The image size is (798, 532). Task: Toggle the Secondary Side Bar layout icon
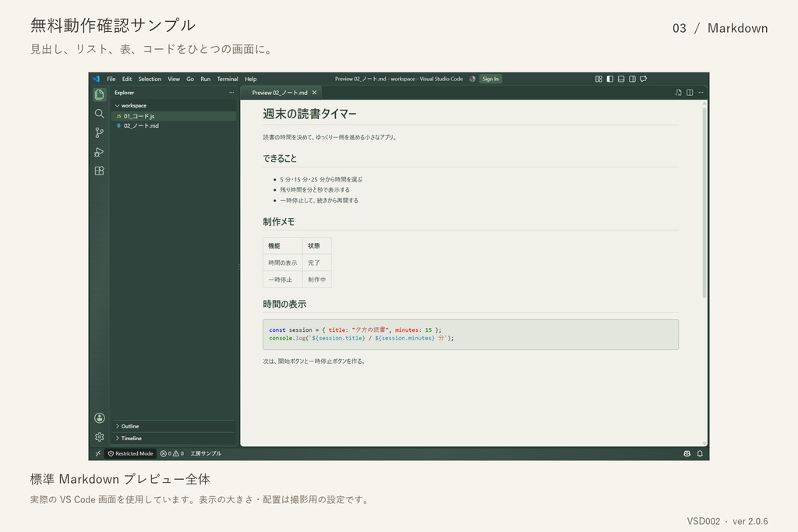[x=632, y=79]
